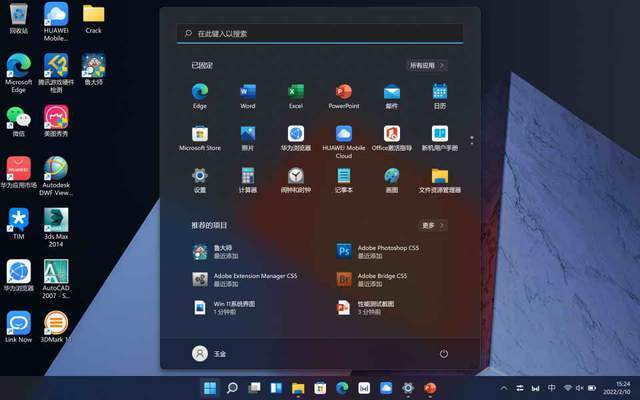The image size is (640, 400).
Task: Open Wi-Fi network quick settings
Action: tap(567, 388)
